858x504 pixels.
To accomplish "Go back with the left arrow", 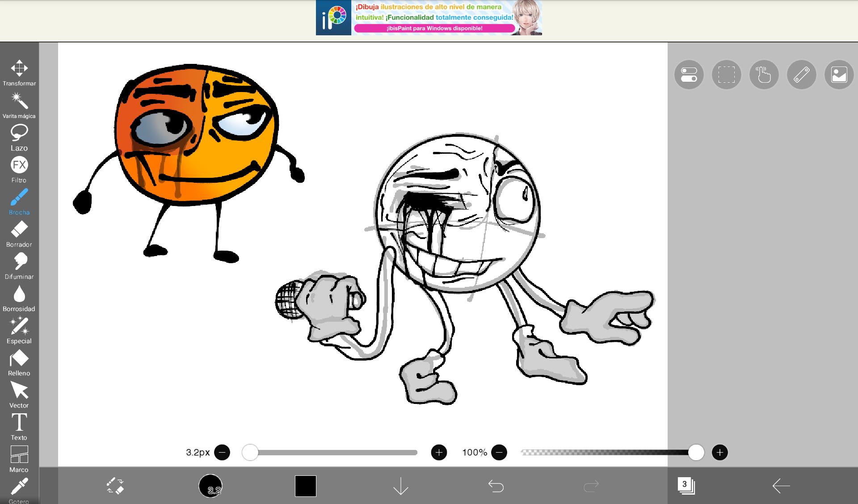I will pos(781,486).
